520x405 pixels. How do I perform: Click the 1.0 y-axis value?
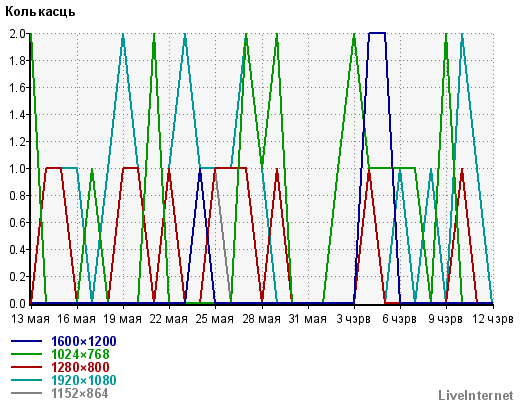(x=17, y=169)
